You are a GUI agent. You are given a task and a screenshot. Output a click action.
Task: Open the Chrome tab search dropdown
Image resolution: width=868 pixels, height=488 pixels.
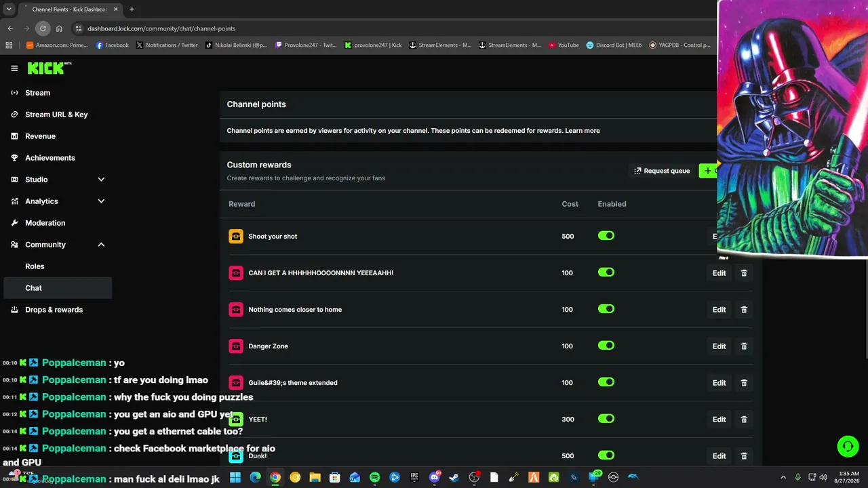(9, 9)
